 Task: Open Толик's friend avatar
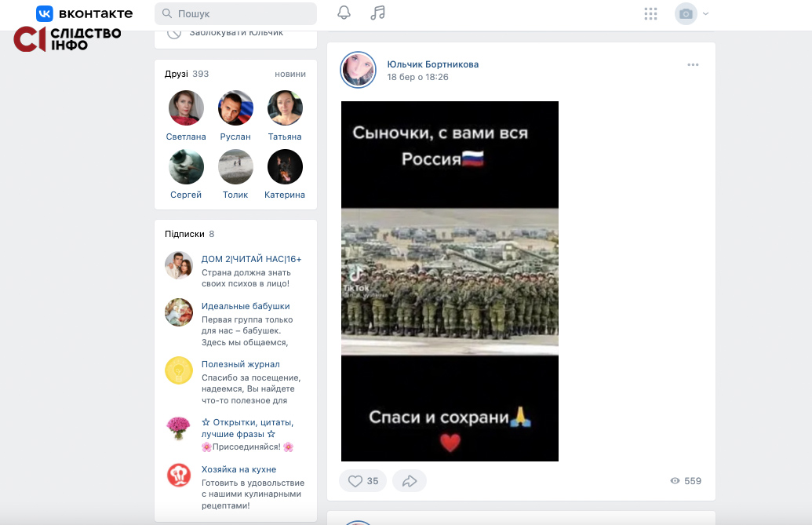(x=235, y=166)
